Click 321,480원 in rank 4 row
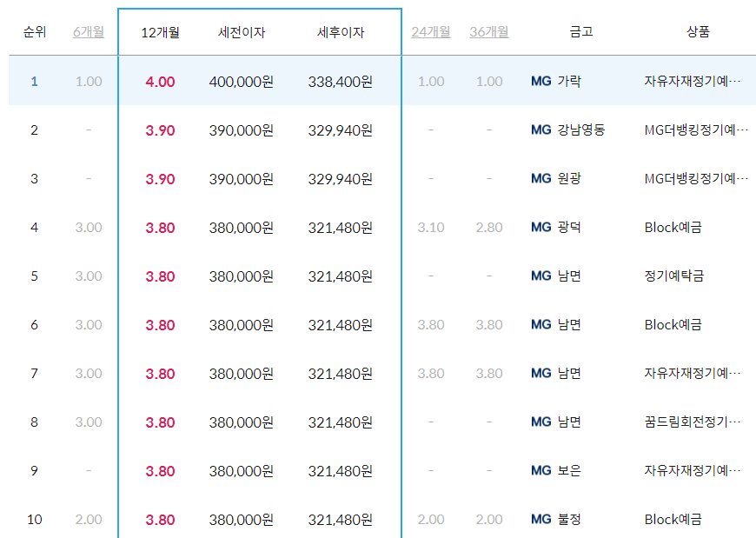The height and width of the screenshot is (538, 756). coord(341,228)
